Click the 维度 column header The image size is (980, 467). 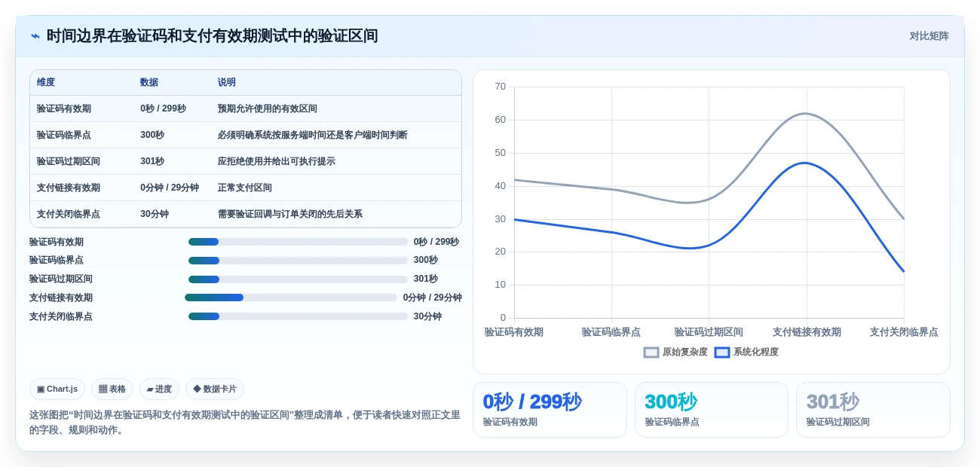click(x=46, y=83)
